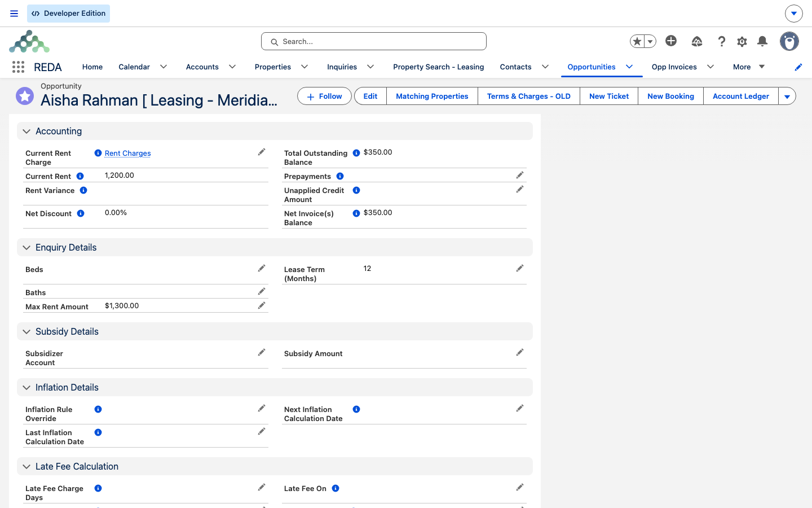
Task: Edit the Prepayments field
Action: (x=520, y=175)
